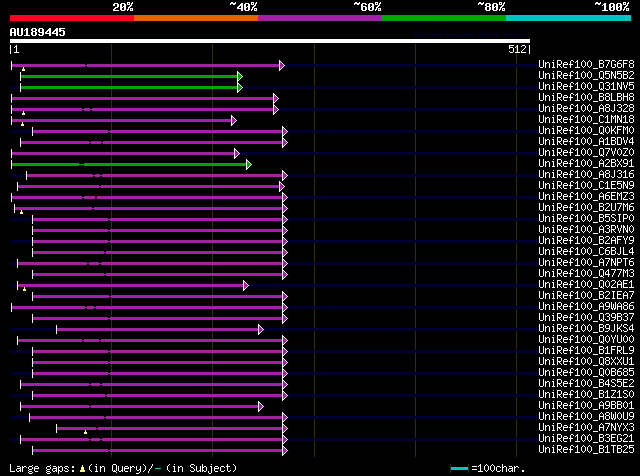Viewport: 640px width, 476px height.
Task: Pick the UniRef100_A8J316 entry
Action: (x=586, y=174)
